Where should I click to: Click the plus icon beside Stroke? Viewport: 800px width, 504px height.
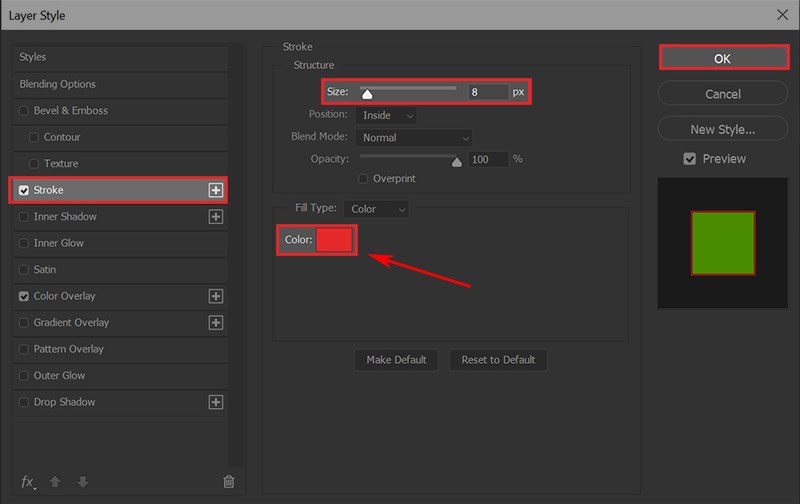(214, 190)
